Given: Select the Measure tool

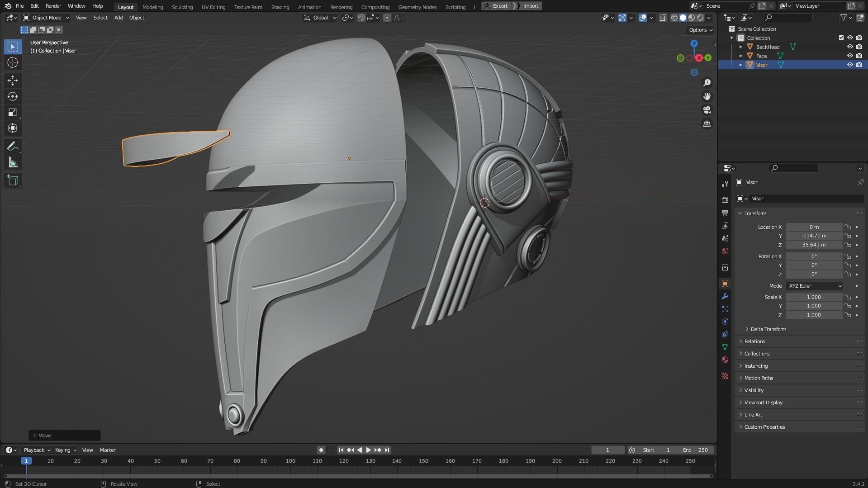Looking at the screenshot, I should 13,163.
